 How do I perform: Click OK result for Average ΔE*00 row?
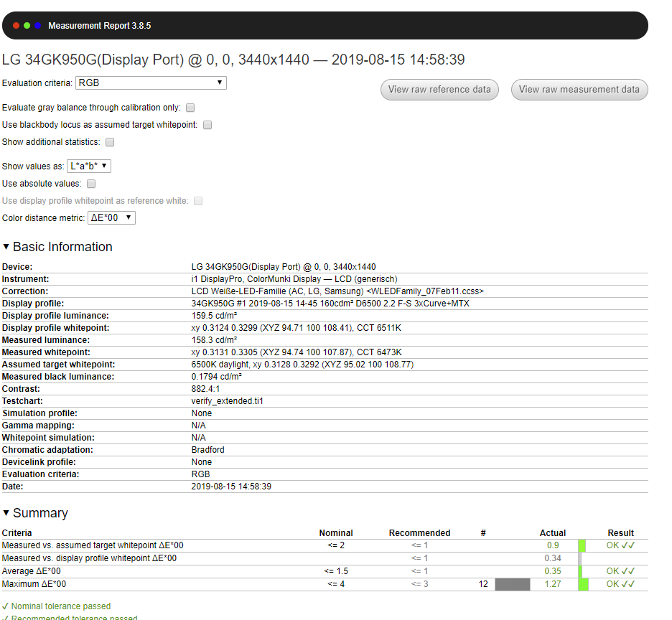(x=620, y=571)
